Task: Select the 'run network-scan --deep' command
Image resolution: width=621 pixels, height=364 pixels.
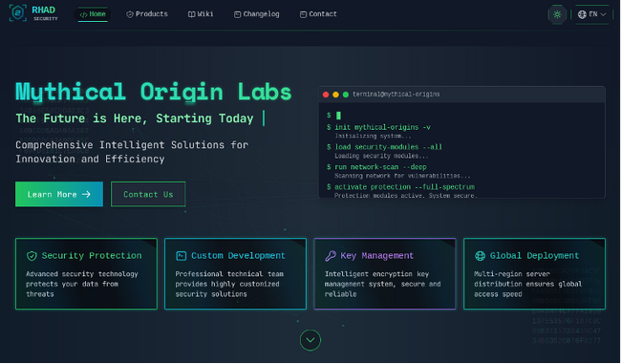Action: point(380,167)
